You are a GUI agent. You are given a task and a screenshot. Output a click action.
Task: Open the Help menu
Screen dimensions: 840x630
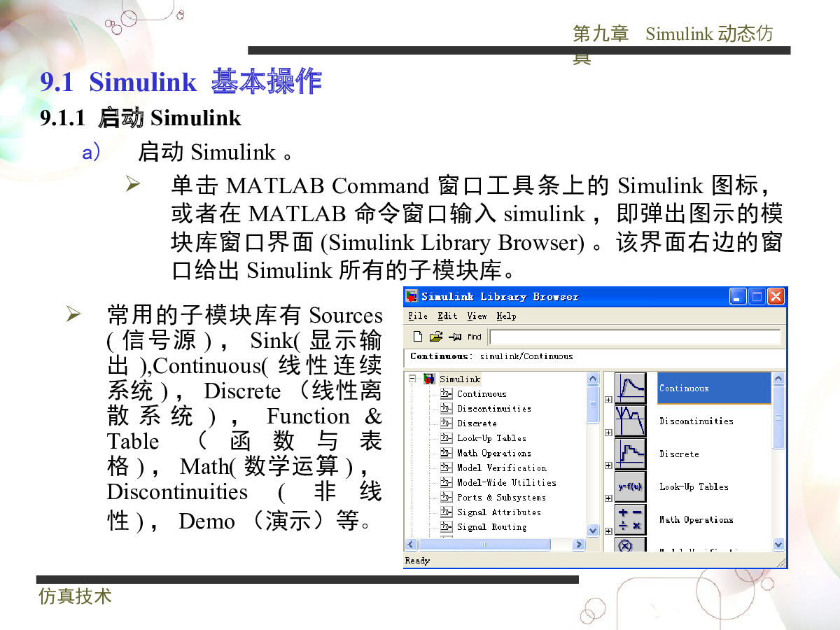point(507,316)
